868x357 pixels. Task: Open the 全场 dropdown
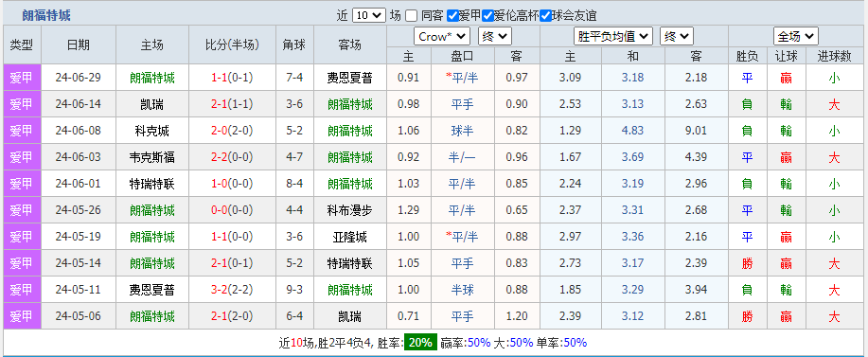[x=795, y=37]
